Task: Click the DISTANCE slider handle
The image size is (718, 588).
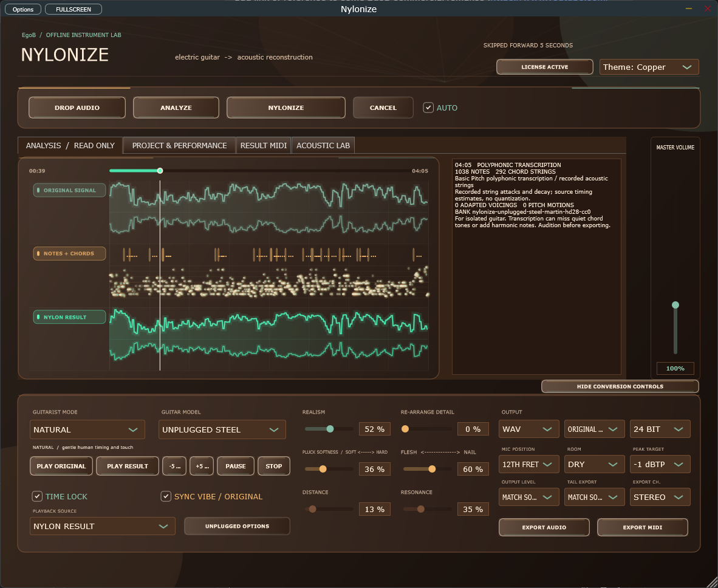Action: (312, 509)
